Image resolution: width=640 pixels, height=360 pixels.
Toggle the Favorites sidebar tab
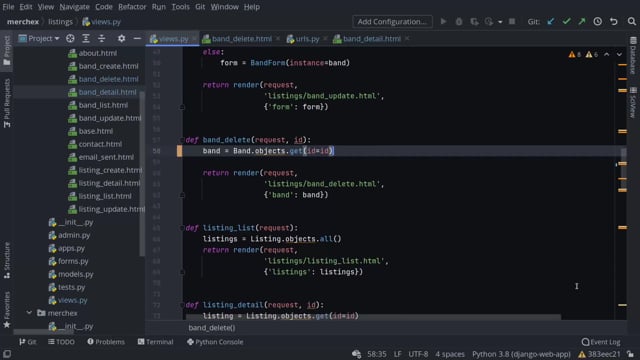[x=7, y=310]
